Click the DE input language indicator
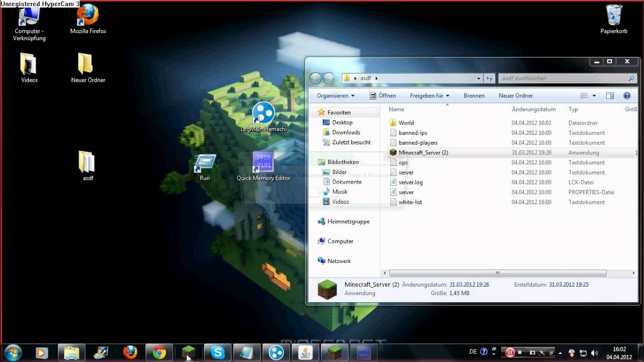The image size is (644, 362). [x=473, y=352]
